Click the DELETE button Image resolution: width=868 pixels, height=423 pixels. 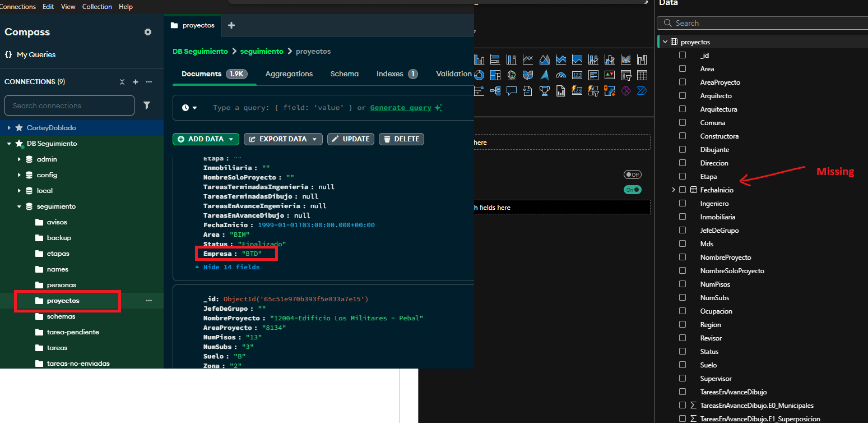401,139
